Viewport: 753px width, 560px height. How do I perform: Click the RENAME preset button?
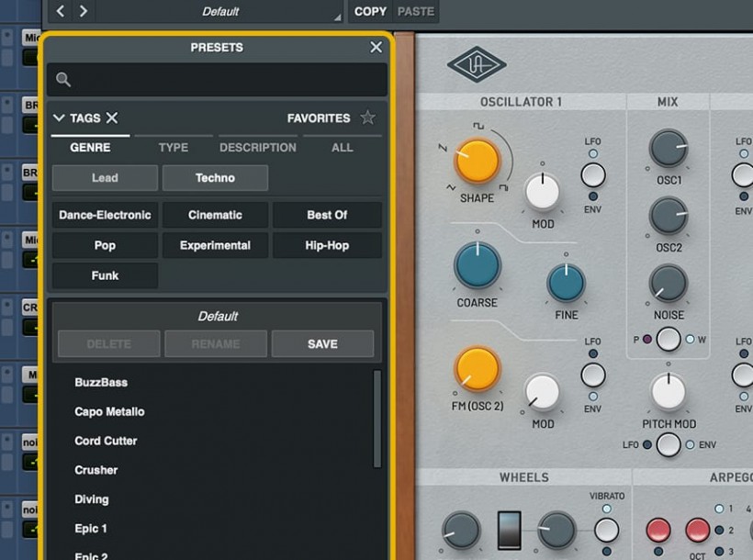click(x=216, y=344)
